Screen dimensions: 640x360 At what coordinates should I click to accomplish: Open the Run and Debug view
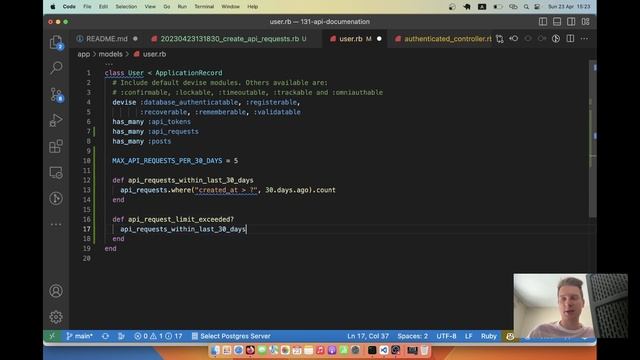coord(56,120)
